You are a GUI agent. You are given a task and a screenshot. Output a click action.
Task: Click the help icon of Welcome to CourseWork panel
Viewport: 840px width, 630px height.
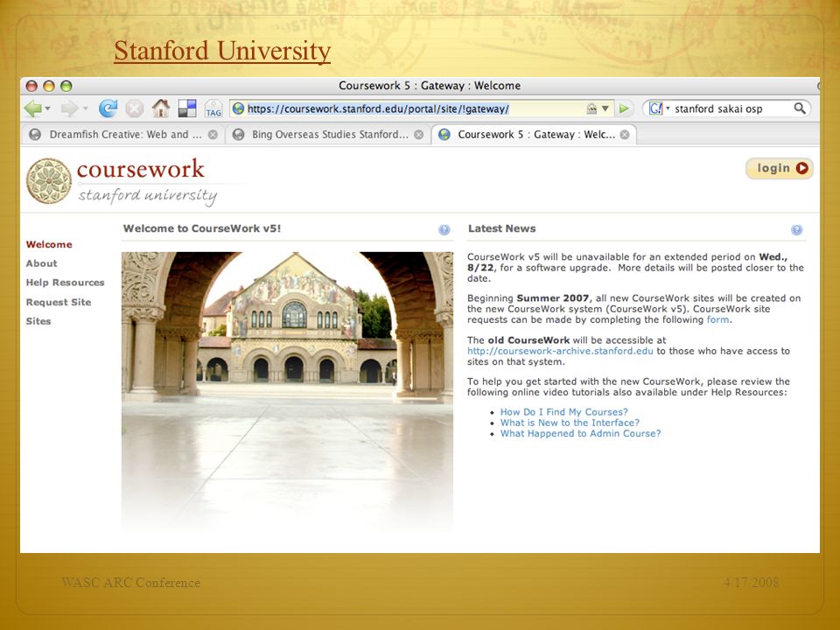(x=444, y=230)
